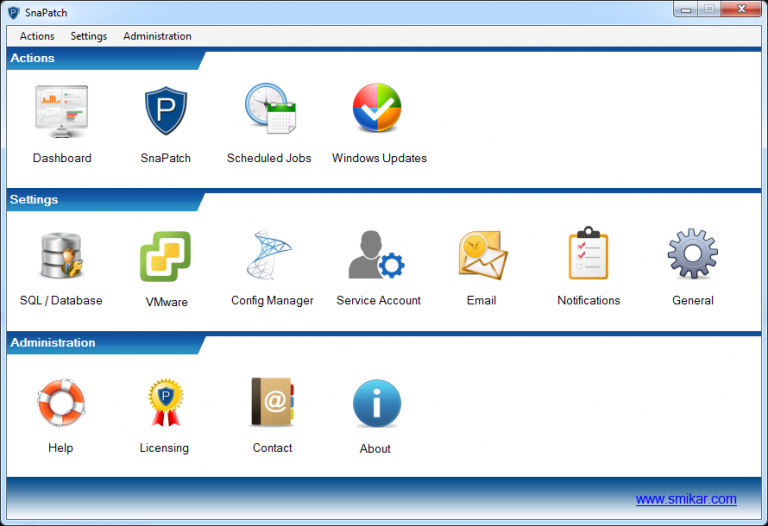This screenshot has height=526, width=768.
Task: Open the About info icon
Action: pos(377,403)
